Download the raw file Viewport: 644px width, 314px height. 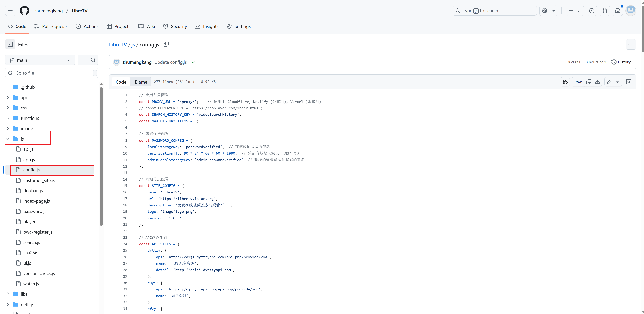pyautogui.click(x=597, y=82)
